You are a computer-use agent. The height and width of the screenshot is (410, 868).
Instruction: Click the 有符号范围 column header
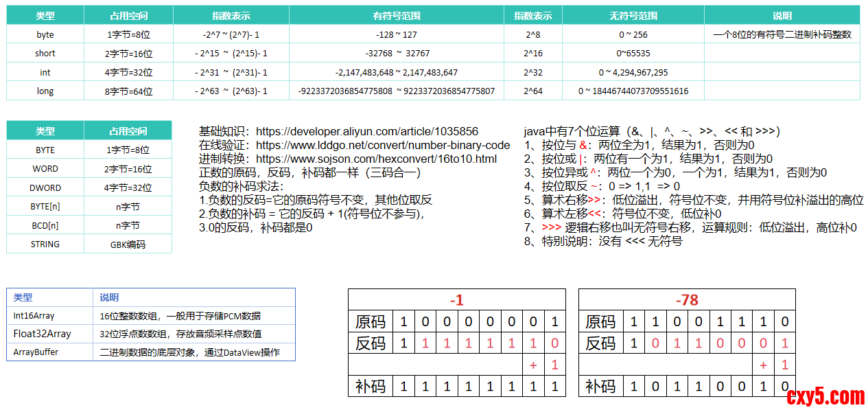point(396,16)
